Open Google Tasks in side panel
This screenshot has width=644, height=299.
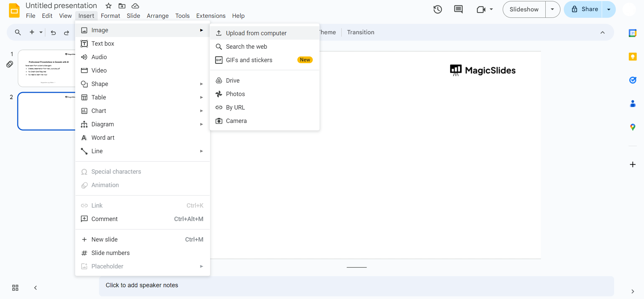633,80
